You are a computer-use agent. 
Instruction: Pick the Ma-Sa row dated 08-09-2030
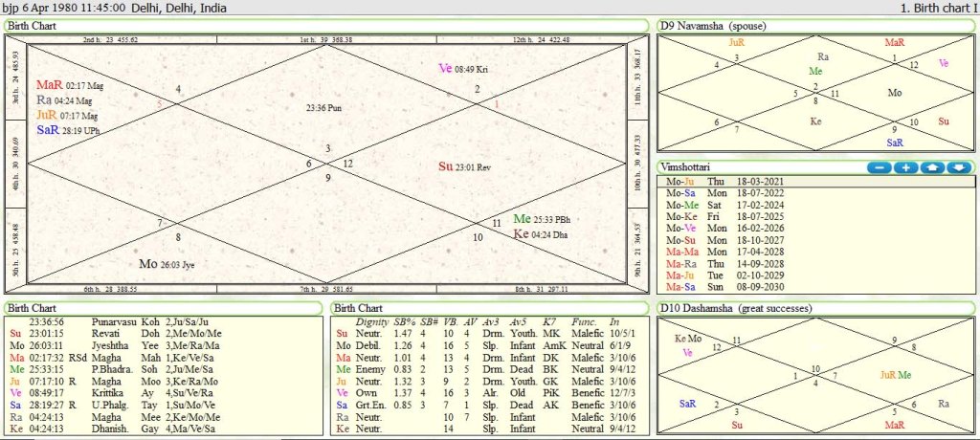pyautogui.click(x=727, y=288)
